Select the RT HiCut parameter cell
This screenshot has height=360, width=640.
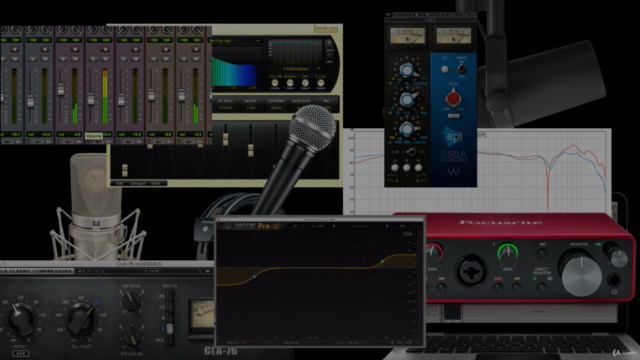point(226,104)
